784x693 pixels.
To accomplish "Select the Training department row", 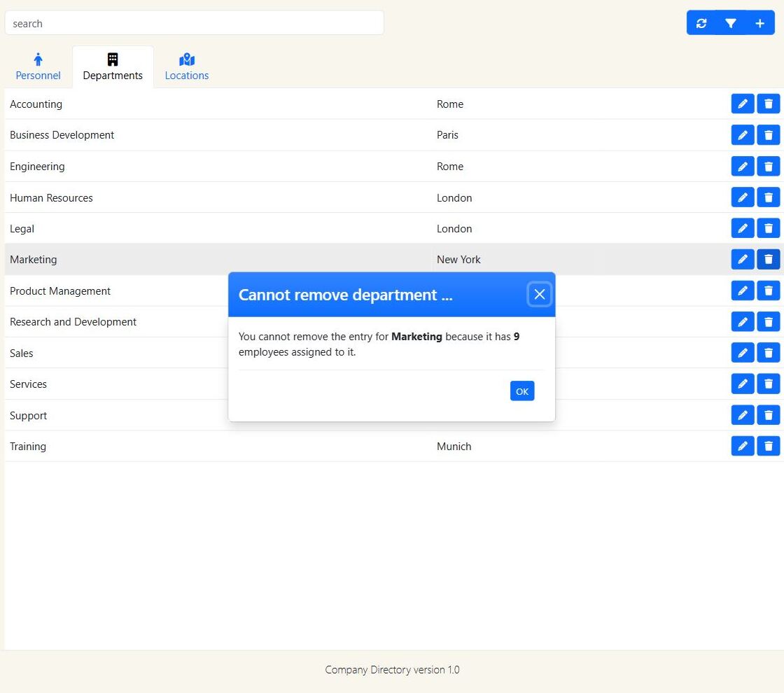I will pyautogui.click(x=210, y=447).
